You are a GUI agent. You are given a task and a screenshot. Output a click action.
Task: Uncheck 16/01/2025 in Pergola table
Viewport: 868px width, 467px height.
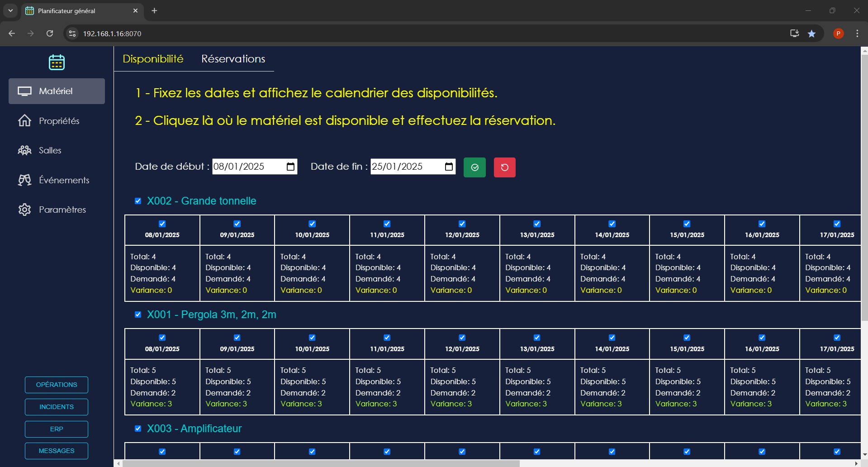pos(762,338)
